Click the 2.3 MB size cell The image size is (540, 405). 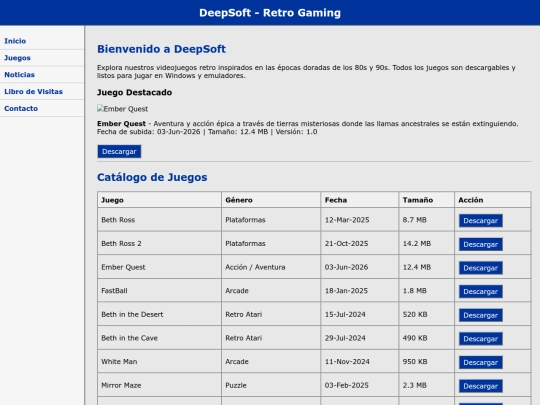(427, 385)
